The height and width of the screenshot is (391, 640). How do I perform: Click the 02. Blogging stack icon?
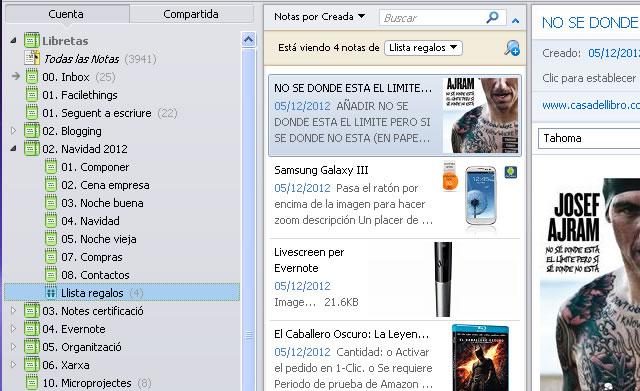tap(31, 131)
